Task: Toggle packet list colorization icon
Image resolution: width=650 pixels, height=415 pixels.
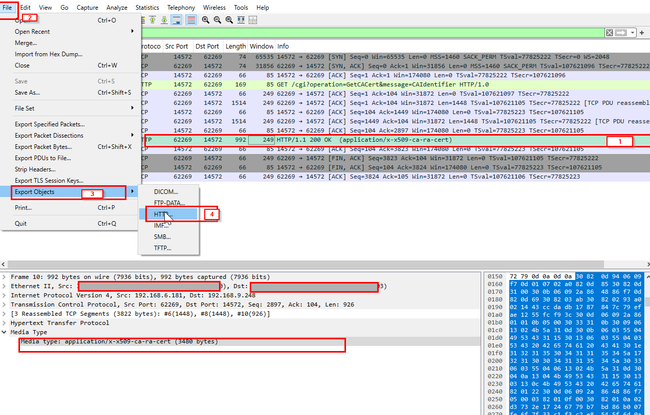Action: click(x=191, y=20)
